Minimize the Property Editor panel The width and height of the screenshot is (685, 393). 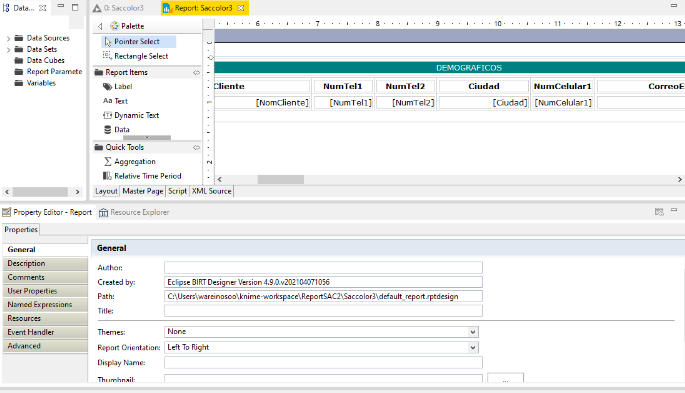674,210
